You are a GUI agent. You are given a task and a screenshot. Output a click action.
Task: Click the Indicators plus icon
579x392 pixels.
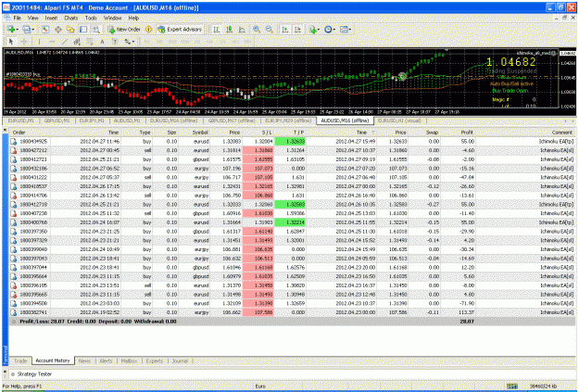tap(313, 29)
